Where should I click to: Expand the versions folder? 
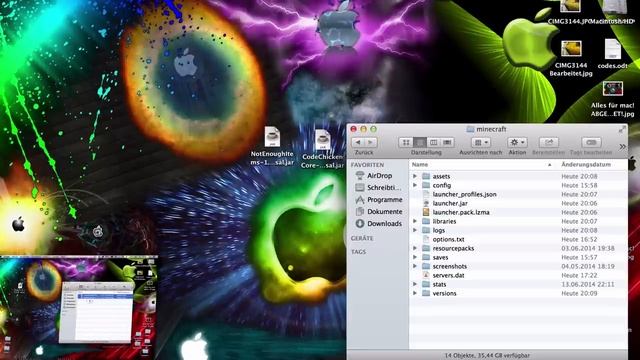click(415, 293)
